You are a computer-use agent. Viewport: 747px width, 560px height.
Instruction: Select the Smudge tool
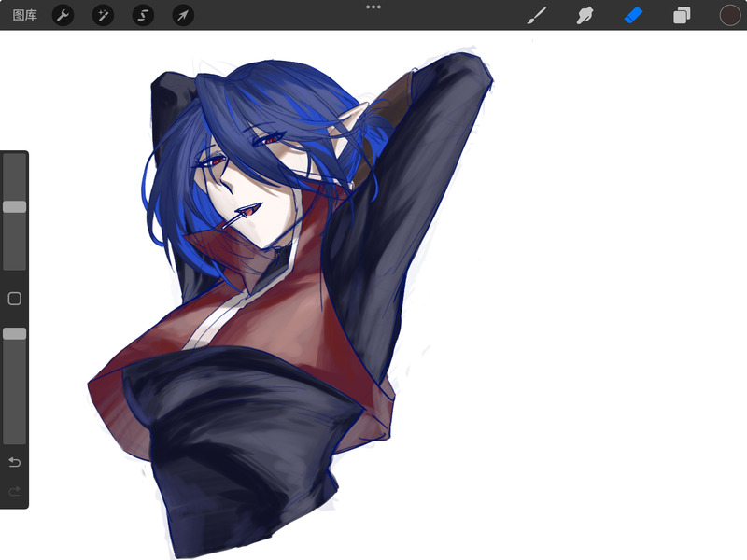point(585,15)
